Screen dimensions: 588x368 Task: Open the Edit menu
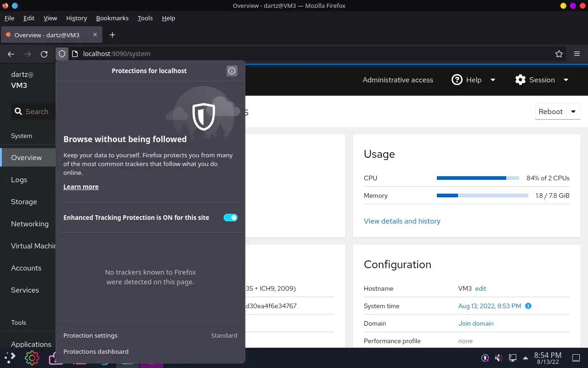click(x=29, y=18)
